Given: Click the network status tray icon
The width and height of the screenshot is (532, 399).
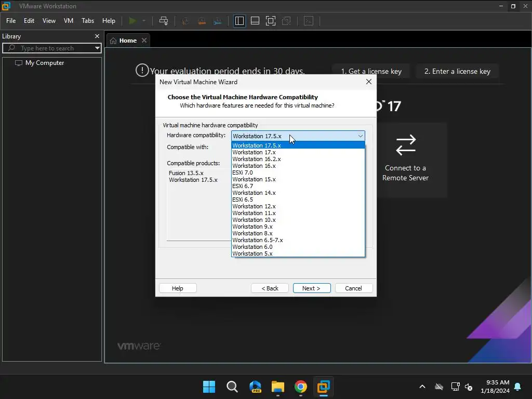Looking at the screenshot, I should 455,387.
